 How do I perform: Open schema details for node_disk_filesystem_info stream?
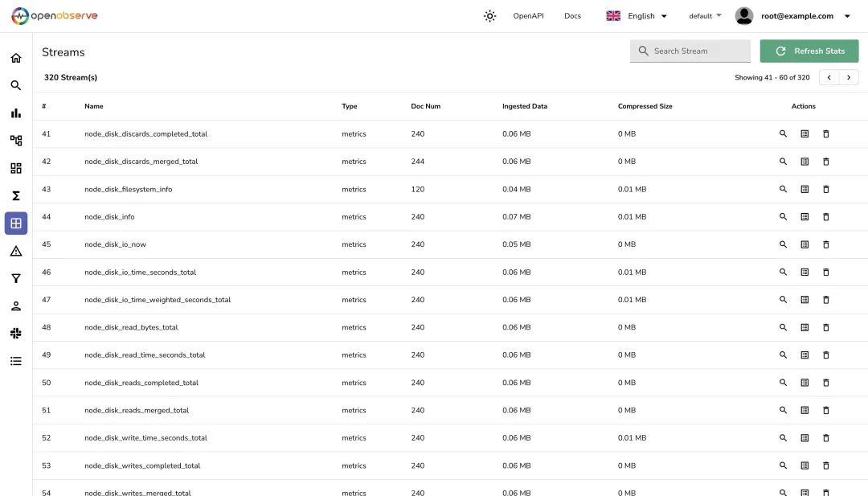[x=805, y=189]
